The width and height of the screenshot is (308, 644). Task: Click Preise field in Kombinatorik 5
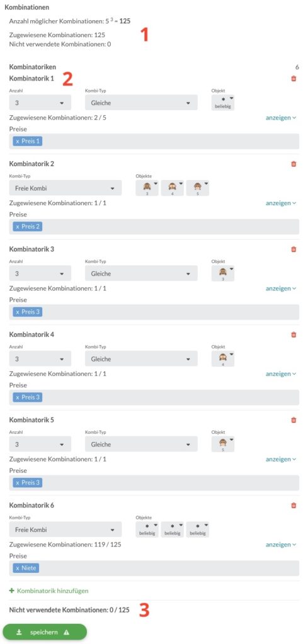[154, 483]
